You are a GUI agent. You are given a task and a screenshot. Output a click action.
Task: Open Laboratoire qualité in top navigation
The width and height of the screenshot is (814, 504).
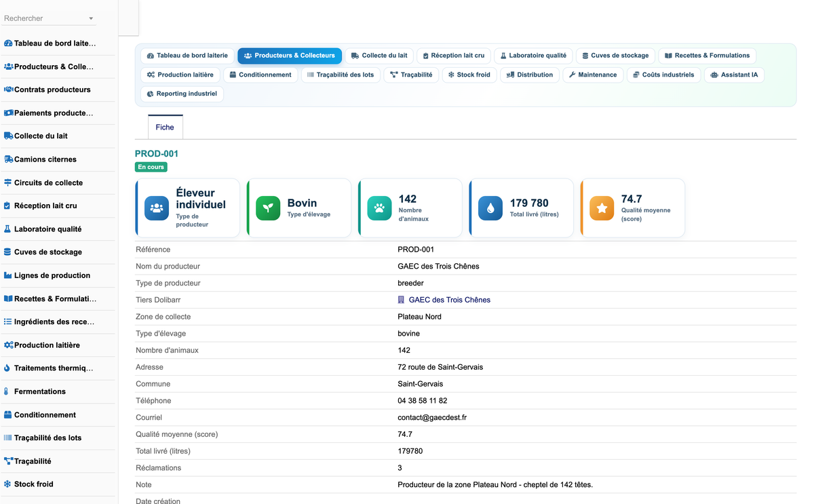tap(533, 56)
